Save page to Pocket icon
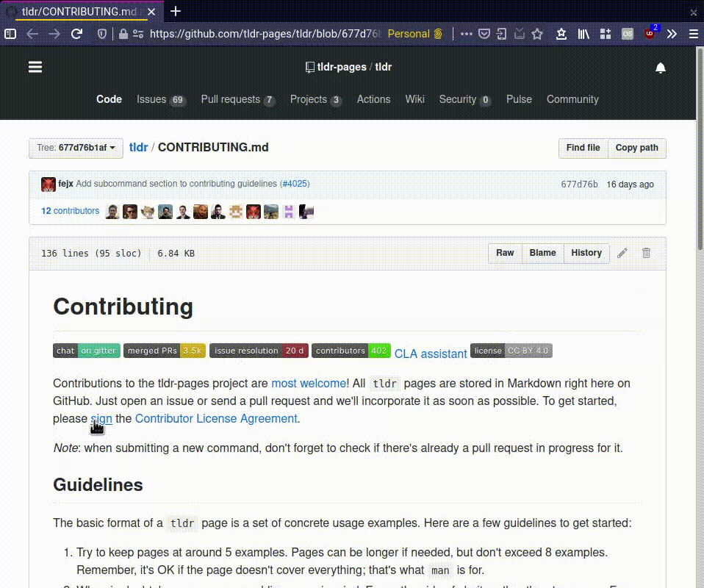The width and height of the screenshot is (704, 588). [484, 34]
